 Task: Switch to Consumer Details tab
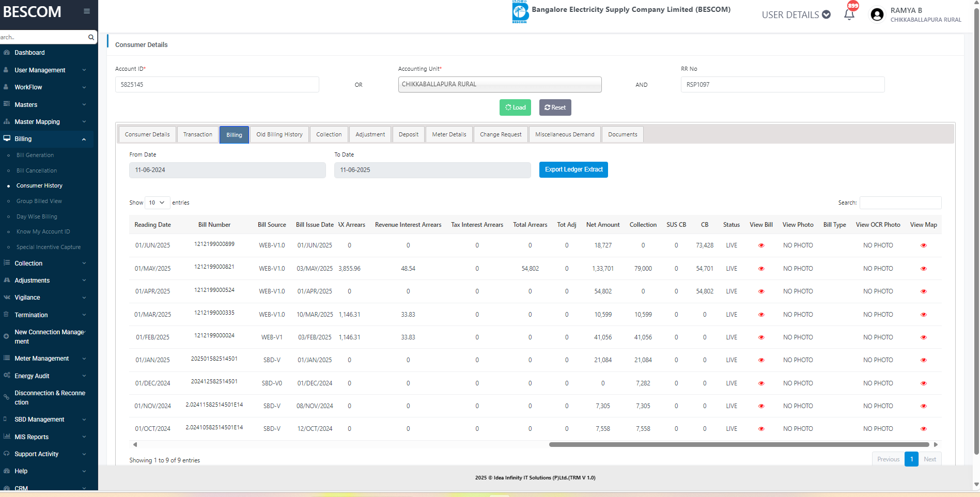[x=147, y=134]
